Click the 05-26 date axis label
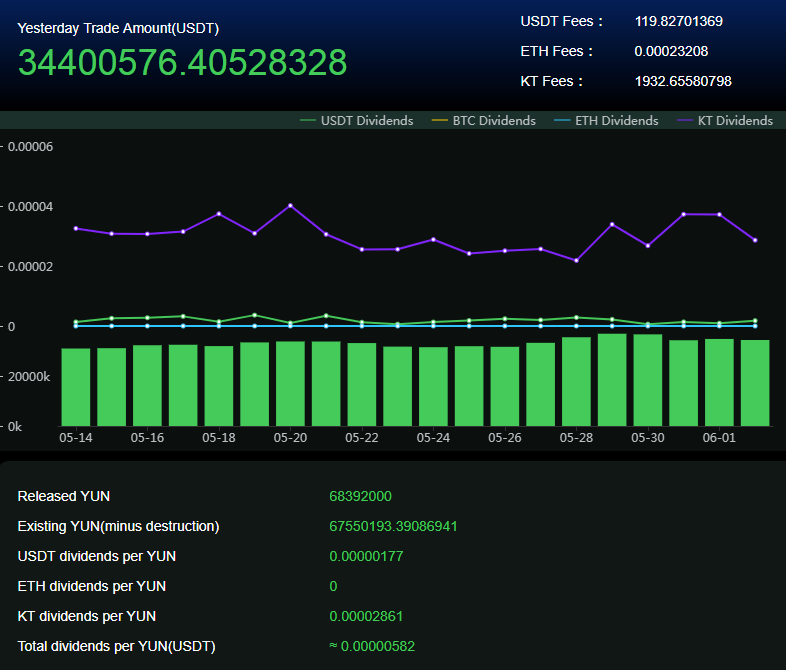 [505, 438]
